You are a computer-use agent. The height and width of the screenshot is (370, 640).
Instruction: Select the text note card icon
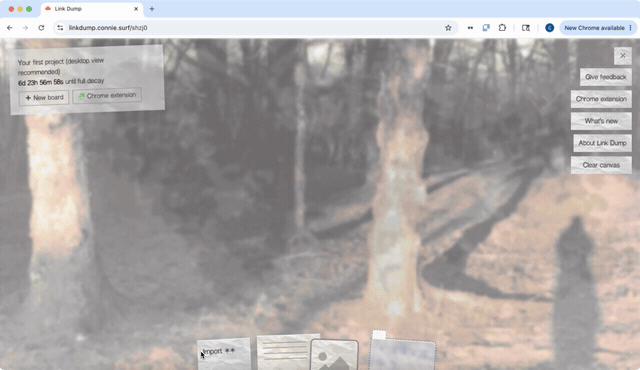(x=284, y=352)
